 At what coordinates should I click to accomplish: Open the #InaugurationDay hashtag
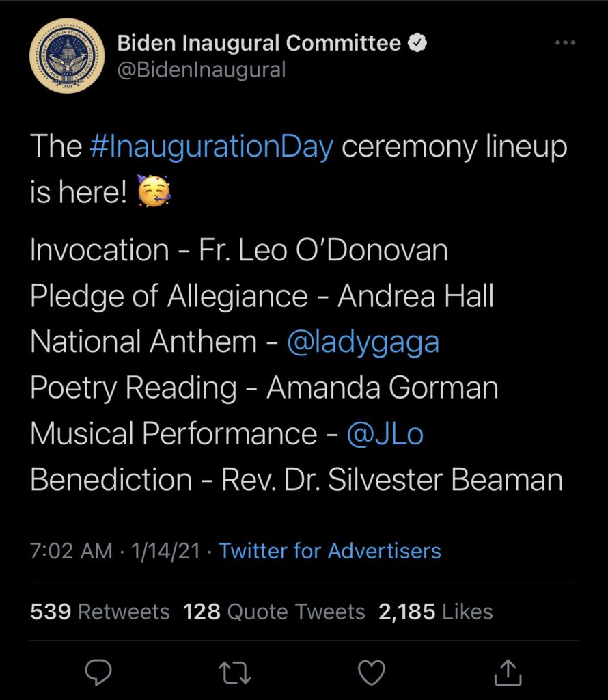[212, 148]
